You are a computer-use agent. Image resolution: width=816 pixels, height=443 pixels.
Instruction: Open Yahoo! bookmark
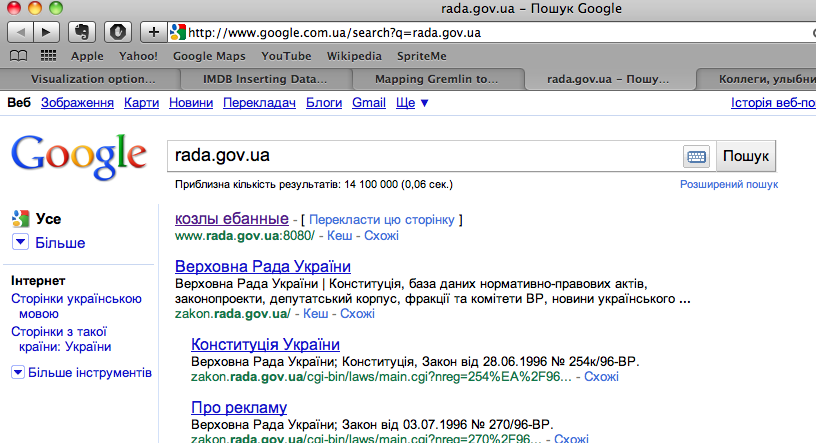[x=138, y=56]
